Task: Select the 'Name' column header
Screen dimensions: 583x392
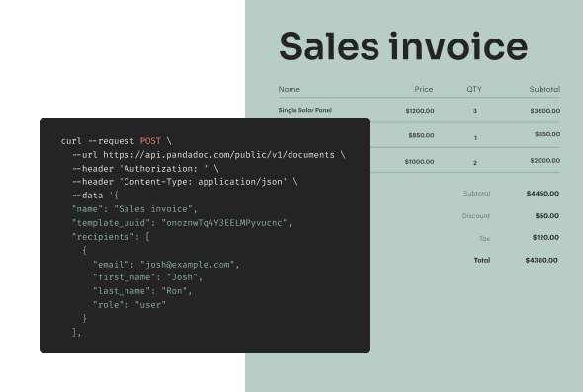Action: 289,89
